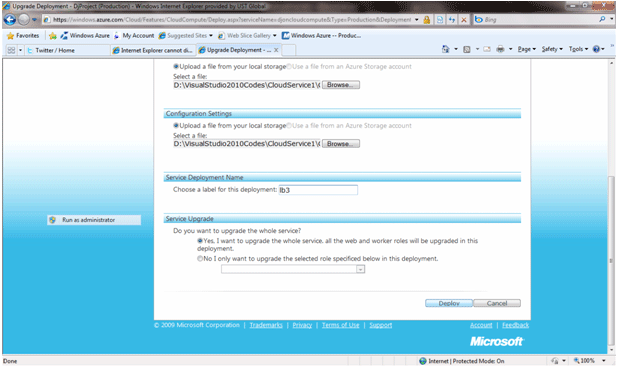618x367 pixels.
Task: Open the Safety menu
Action: click(552, 49)
